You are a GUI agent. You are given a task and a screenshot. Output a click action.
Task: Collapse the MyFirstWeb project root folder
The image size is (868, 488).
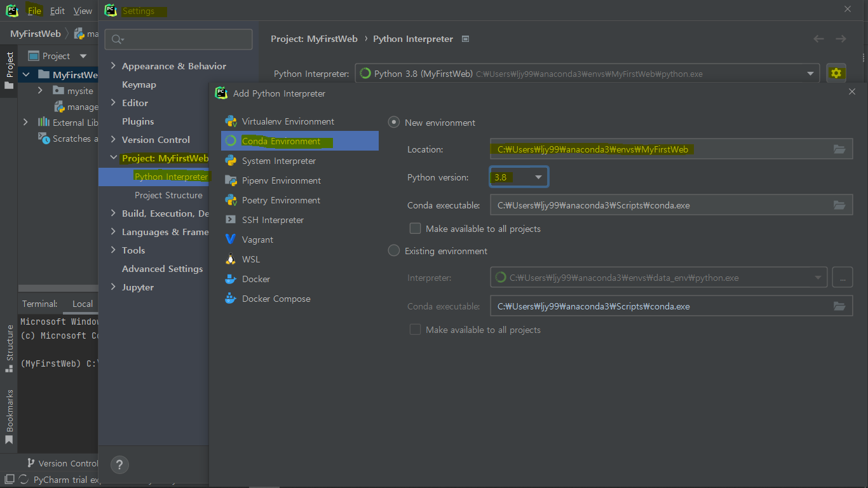(26, 75)
